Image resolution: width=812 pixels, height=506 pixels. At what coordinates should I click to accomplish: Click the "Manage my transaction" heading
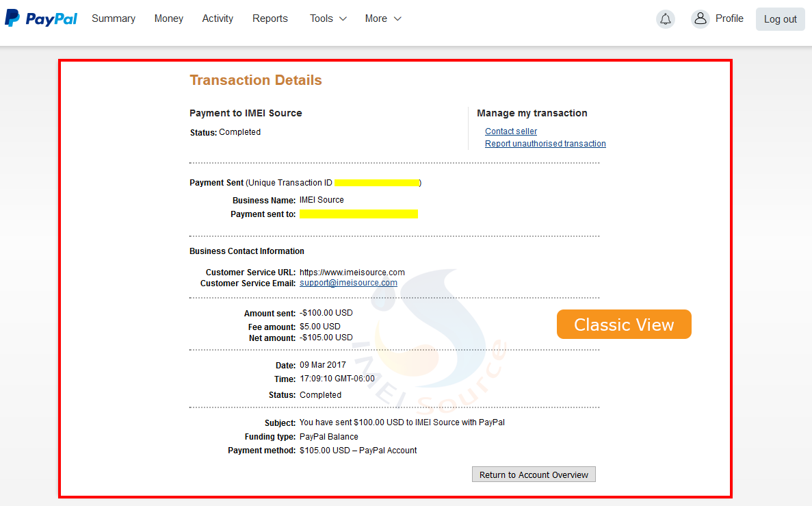pos(532,113)
